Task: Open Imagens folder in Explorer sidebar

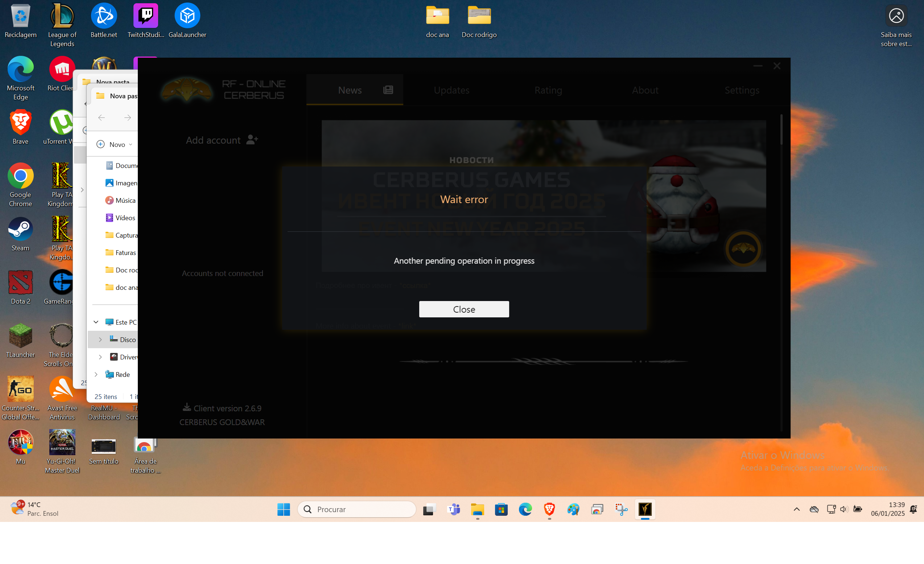Action: point(121,183)
